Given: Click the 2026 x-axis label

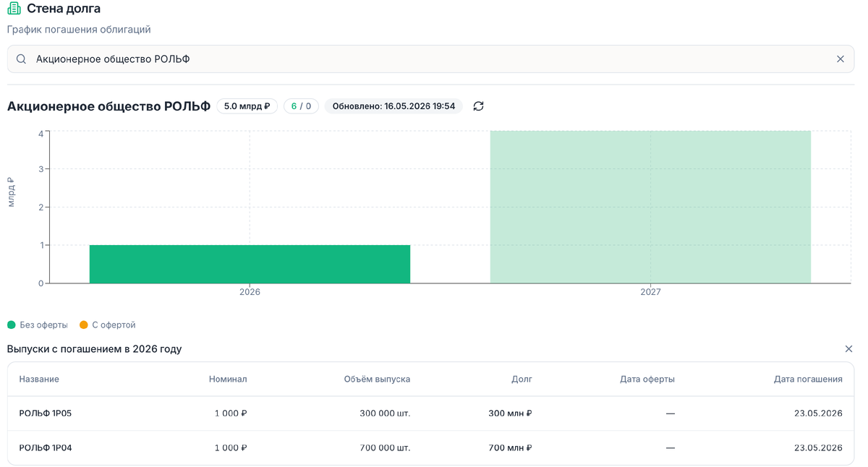Looking at the screenshot, I should [250, 292].
